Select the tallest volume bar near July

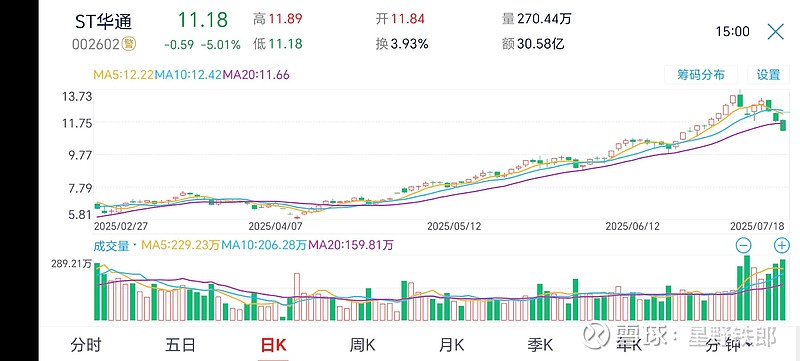[x=747, y=288]
